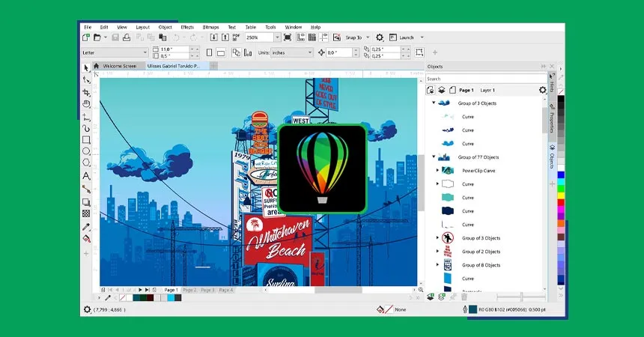Open the Properties docker tab
Screen dimensions: 644x337
[552, 120]
